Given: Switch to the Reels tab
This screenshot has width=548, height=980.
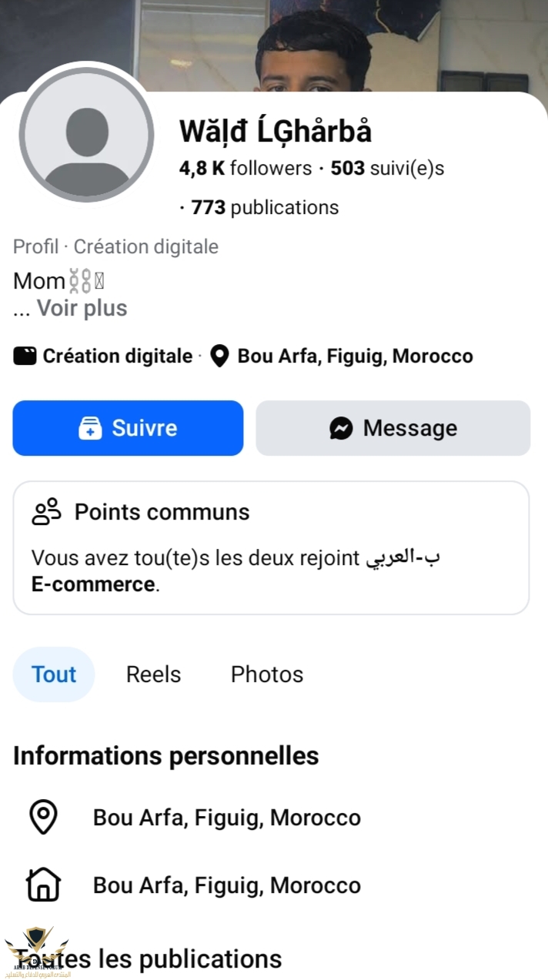Looking at the screenshot, I should click(153, 674).
